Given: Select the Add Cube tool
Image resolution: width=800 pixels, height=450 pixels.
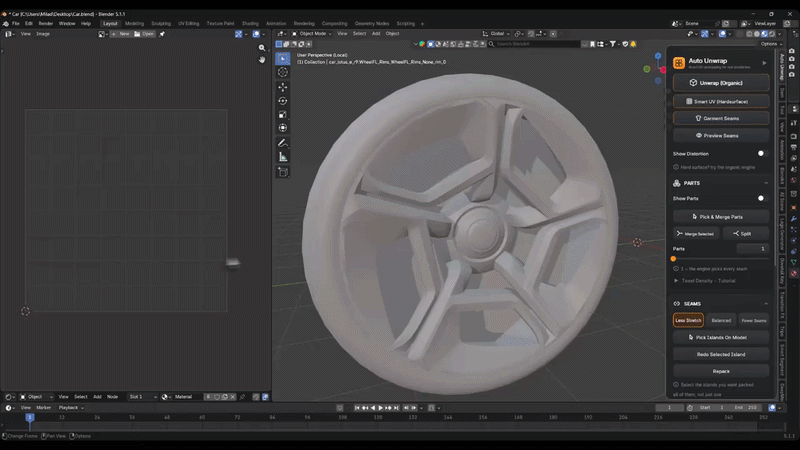Looking at the screenshot, I should [x=283, y=172].
